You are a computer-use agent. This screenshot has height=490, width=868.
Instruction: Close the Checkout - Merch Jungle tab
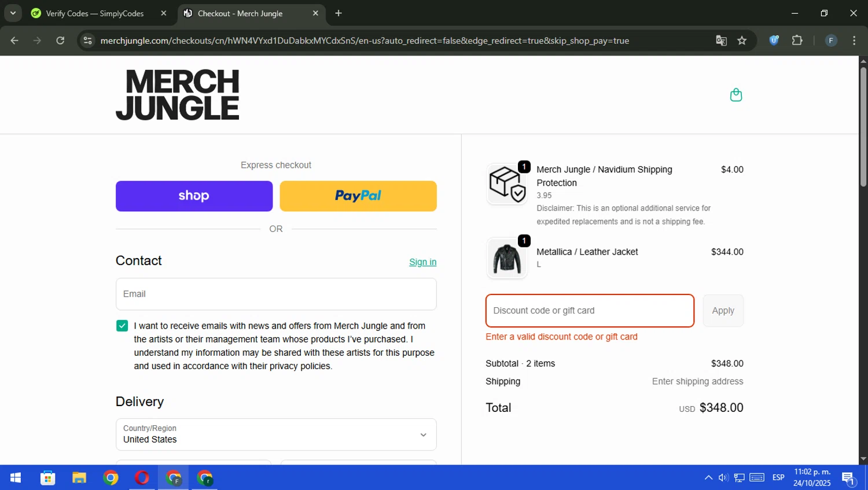tap(315, 13)
